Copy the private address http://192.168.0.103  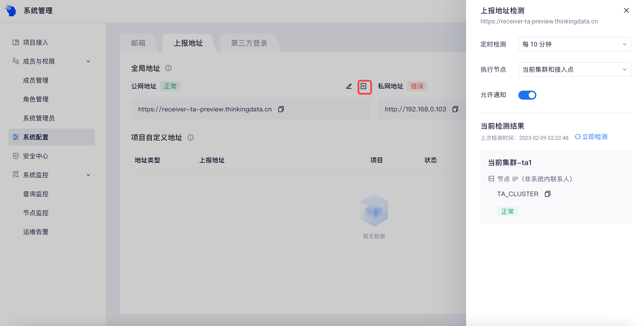pos(455,109)
